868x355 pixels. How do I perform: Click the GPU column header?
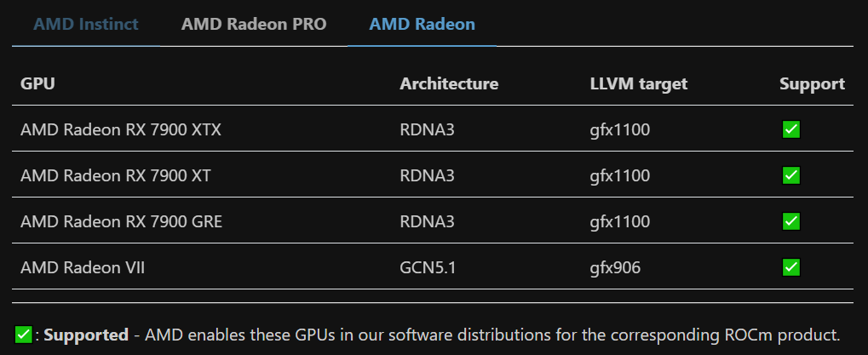(37, 83)
